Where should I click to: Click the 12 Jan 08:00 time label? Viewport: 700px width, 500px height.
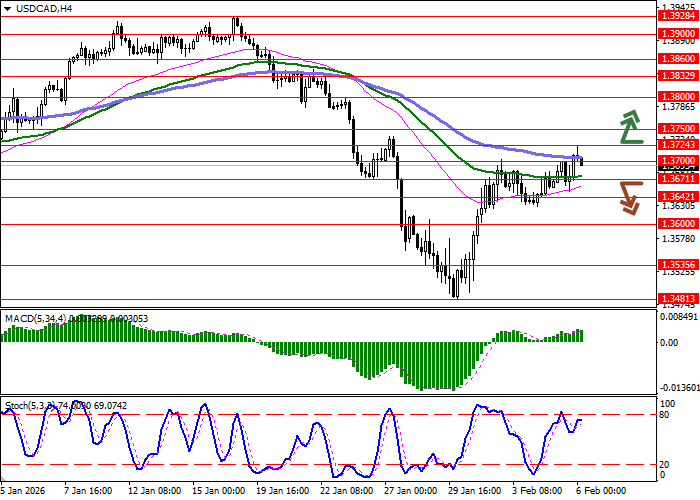click(154, 491)
